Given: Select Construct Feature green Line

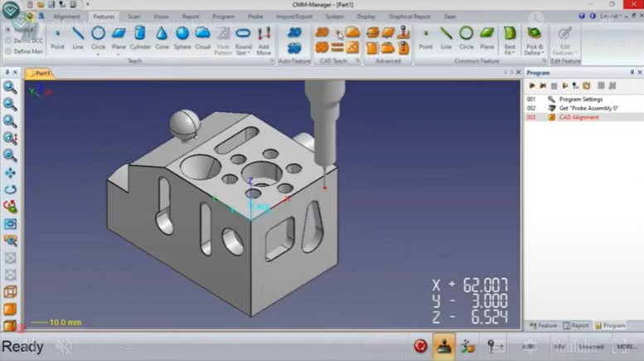Looking at the screenshot, I should [x=446, y=38].
